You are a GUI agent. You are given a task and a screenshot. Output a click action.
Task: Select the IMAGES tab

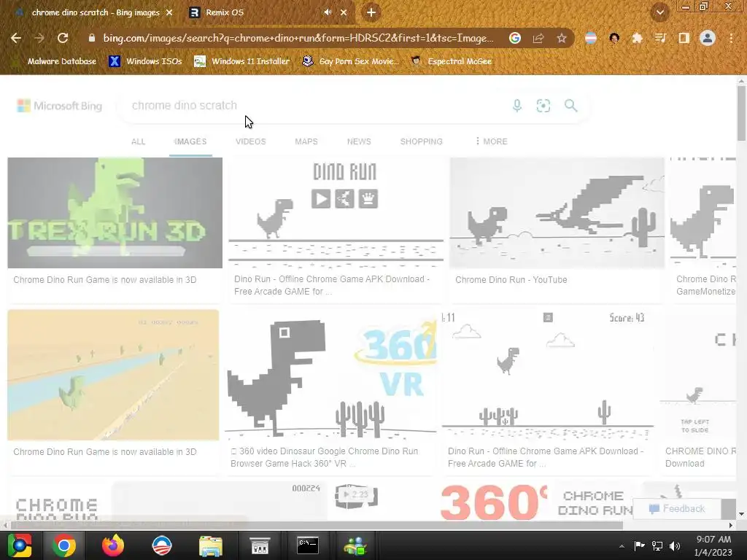(x=190, y=141)
